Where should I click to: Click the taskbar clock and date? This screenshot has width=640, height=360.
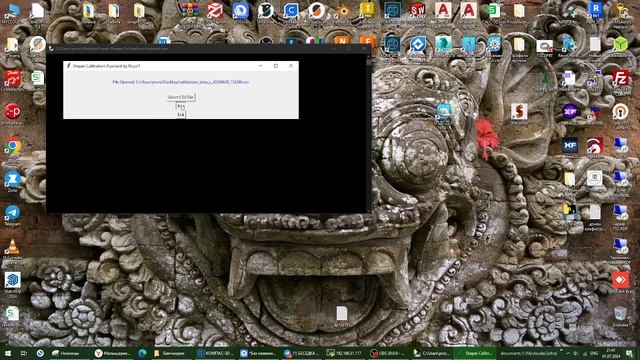coord(611,353)
